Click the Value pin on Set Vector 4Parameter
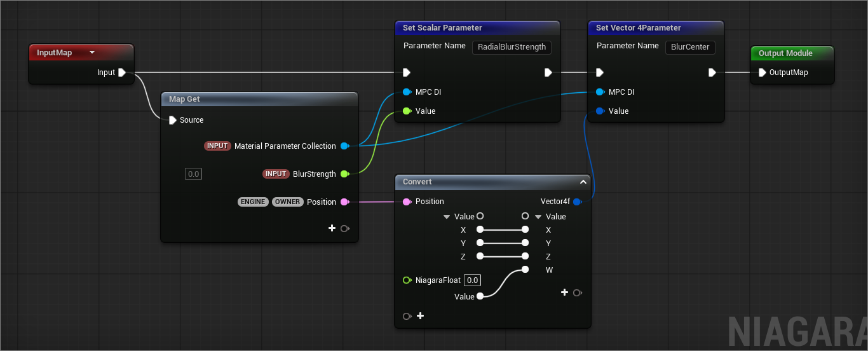 click(x=600, y=111)
